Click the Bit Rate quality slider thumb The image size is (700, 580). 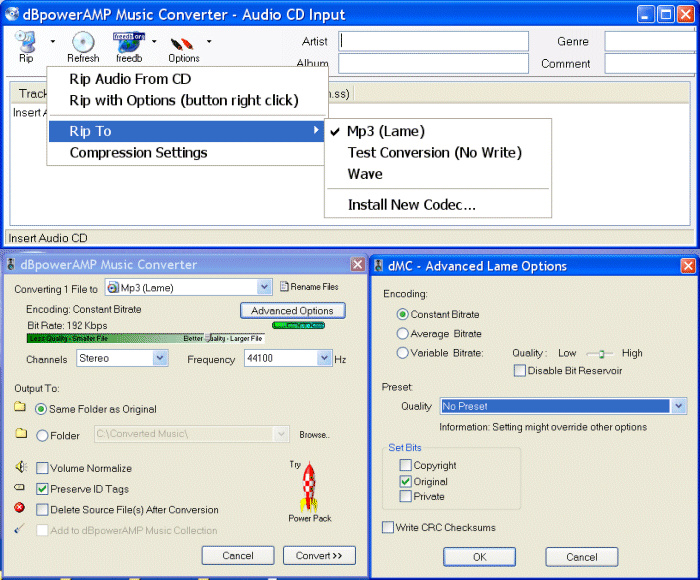[207, 338]
